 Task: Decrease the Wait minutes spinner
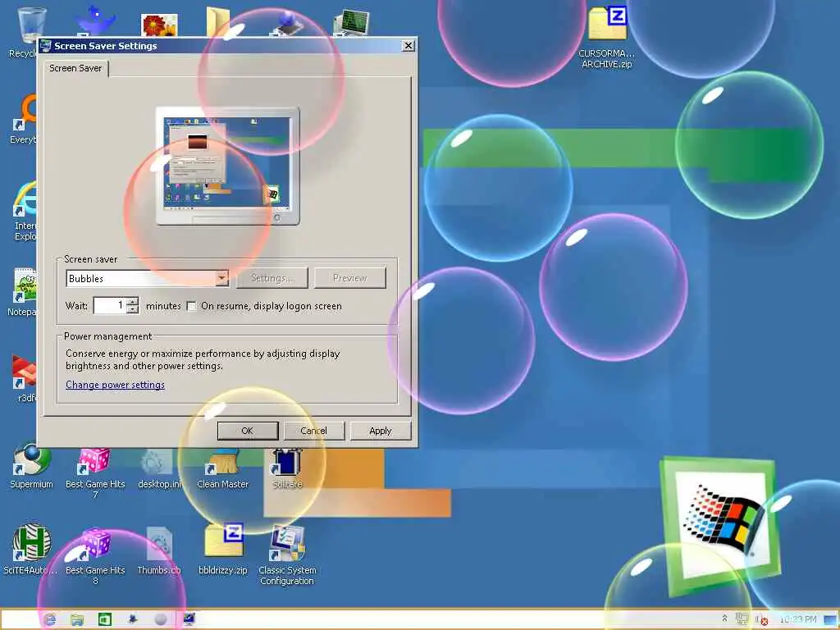click(133, 309)
